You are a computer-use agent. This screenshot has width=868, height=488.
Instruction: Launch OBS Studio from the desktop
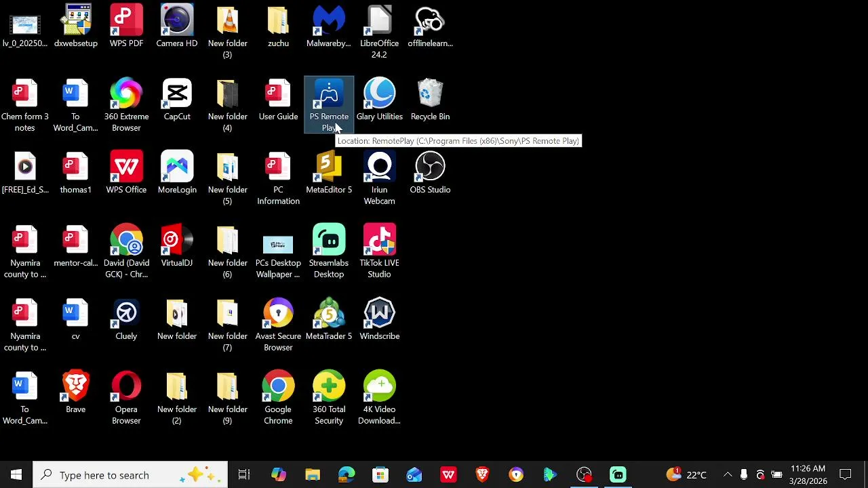click(430, 174)
